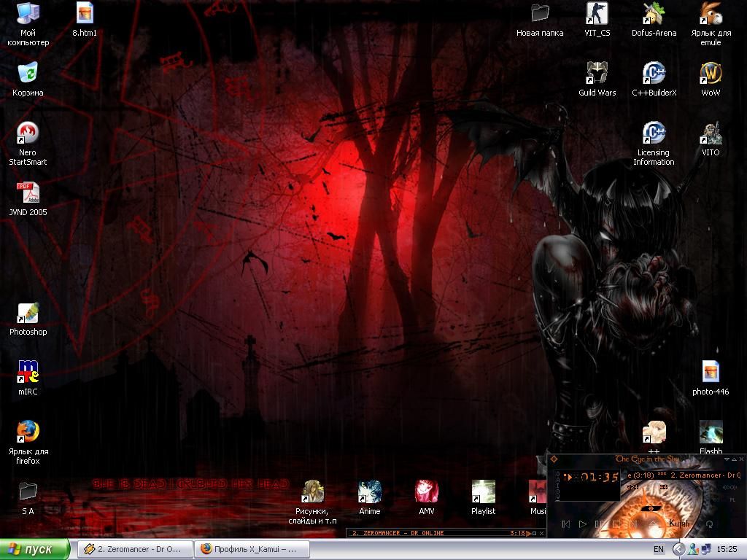This screenshot has height=560, width=747.
Task: Open the Мой компьютер desktop icon
Action: click(x=28, y=24)
